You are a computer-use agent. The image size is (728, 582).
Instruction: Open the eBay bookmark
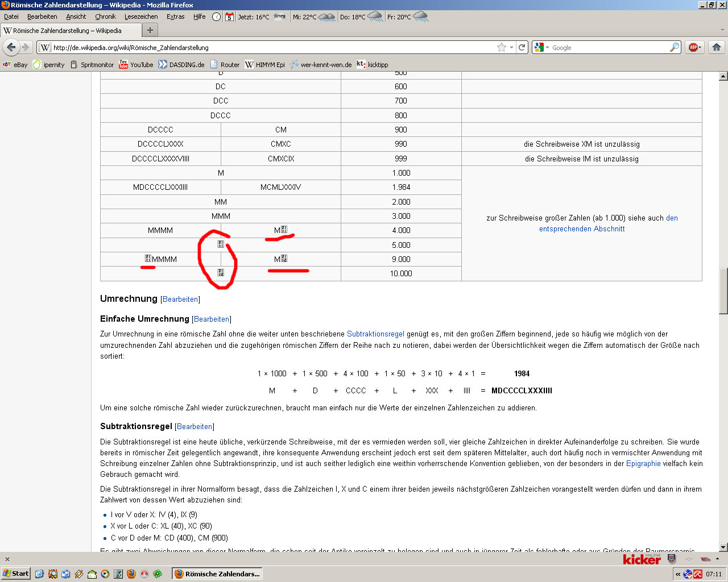(15, 64)
